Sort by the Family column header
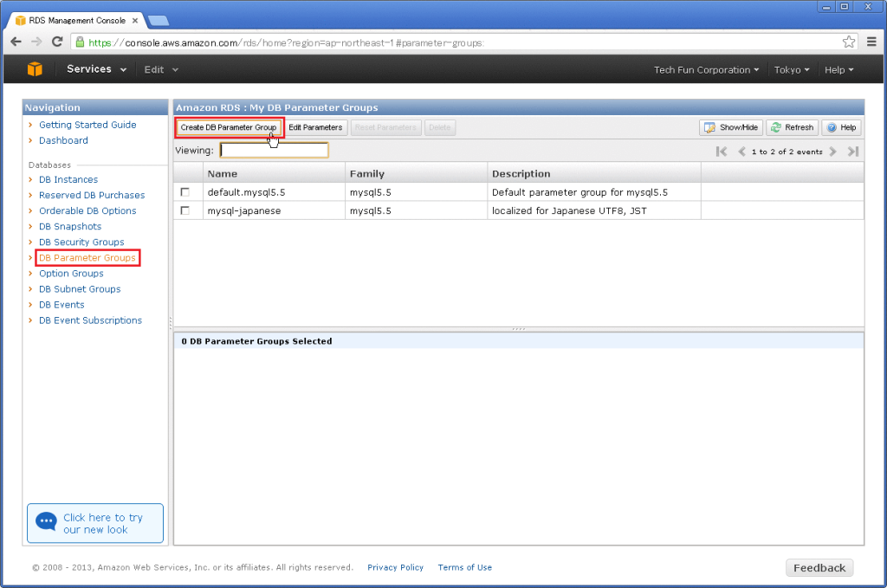This screenshot has width=887, height=588. (416, 173)
